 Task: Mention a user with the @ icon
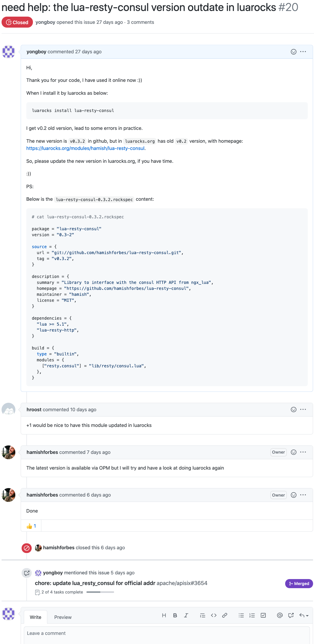click(x=280, y=615)
